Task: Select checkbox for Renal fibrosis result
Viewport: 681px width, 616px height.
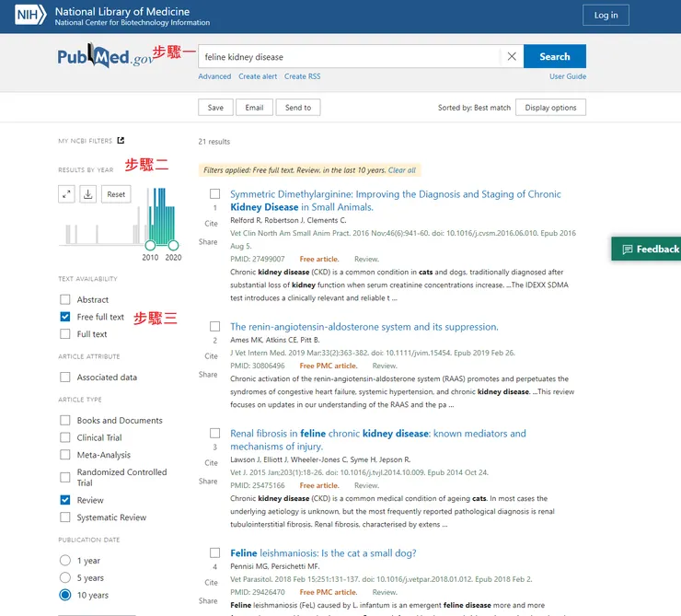Action: click(x=215, y=433)
